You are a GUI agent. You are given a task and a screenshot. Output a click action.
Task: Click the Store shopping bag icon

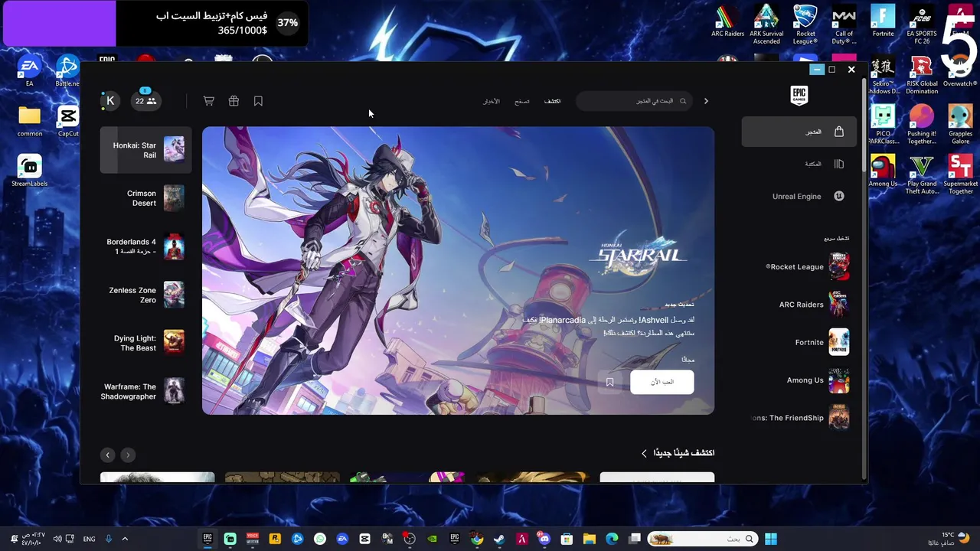pos(839,132)
